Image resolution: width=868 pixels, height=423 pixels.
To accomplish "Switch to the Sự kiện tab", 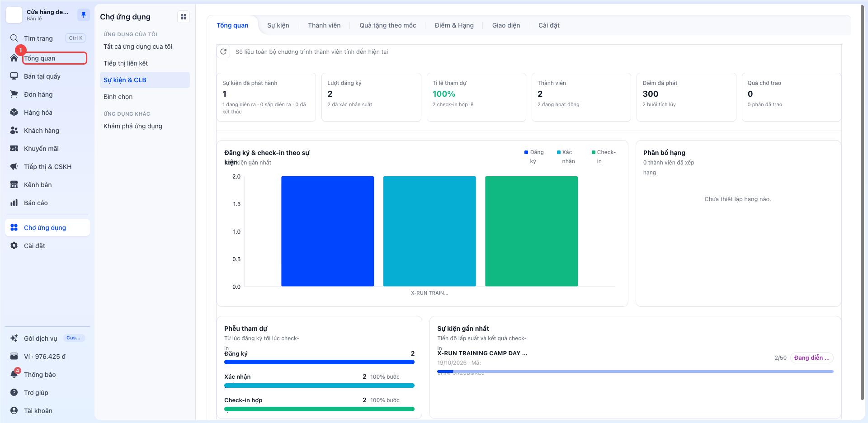I will coord(278,25).
